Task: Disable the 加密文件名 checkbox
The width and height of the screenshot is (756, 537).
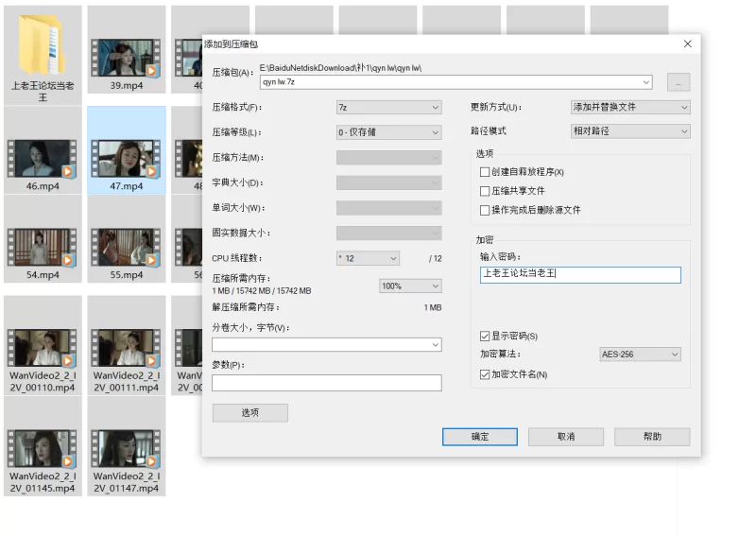Action: 485,374
